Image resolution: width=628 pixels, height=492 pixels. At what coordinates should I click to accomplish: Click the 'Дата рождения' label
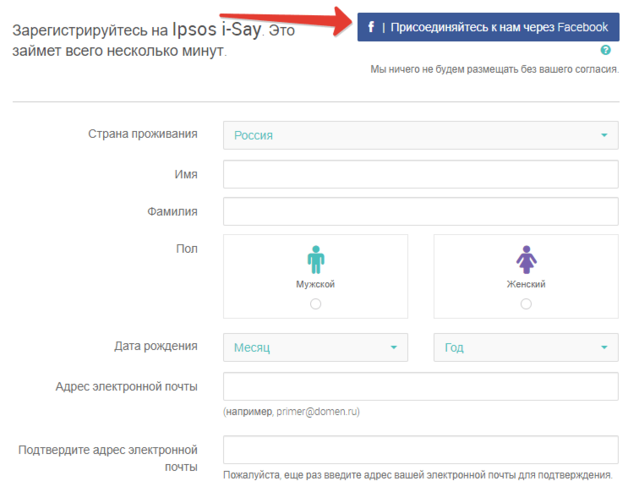tap(156, 346)
